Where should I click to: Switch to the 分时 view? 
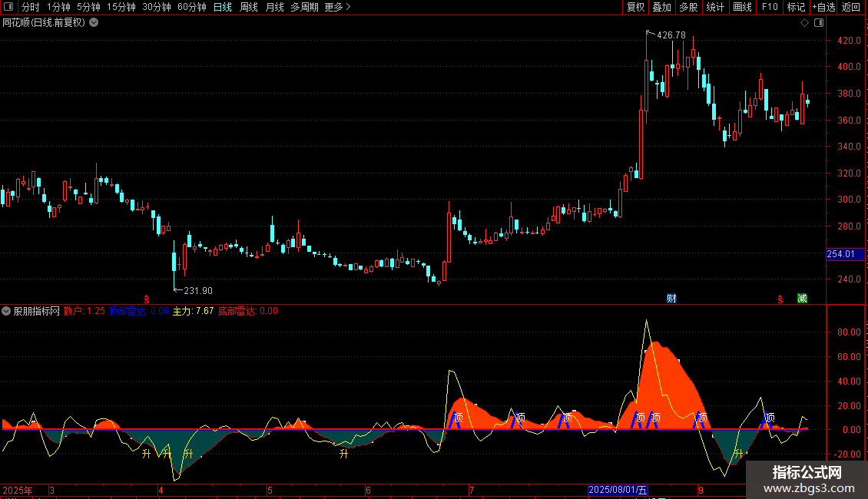[31, 7]
